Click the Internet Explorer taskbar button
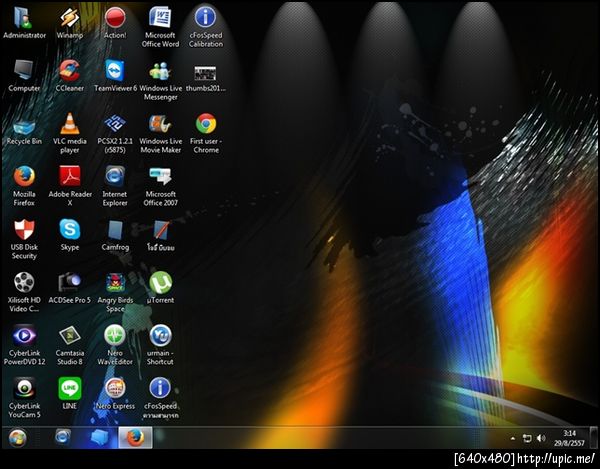 click(x=63, y=437)
